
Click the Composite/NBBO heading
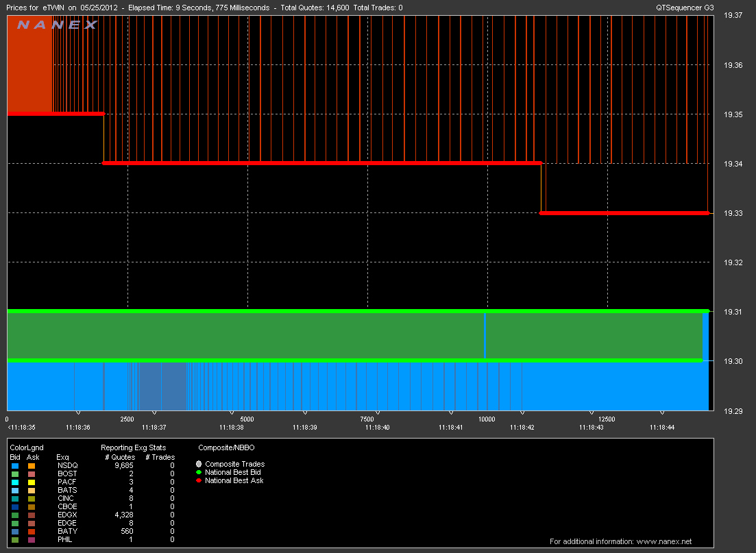click(226, 448)
